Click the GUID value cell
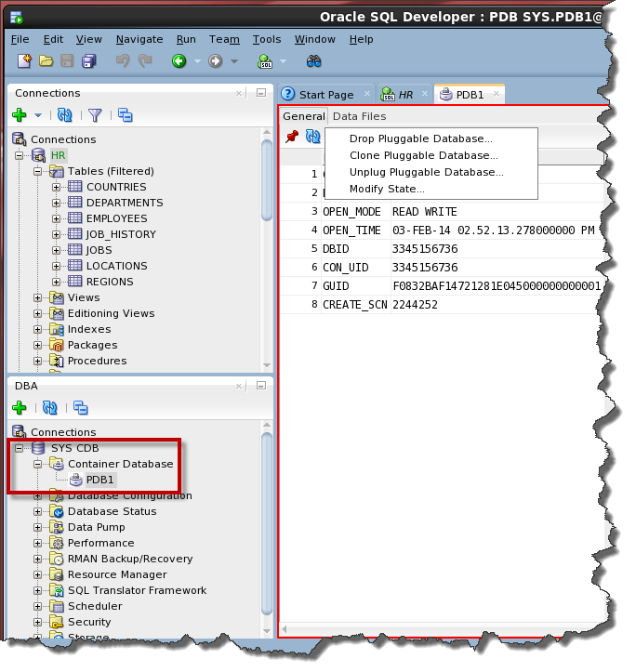 [x=497, y=286]
